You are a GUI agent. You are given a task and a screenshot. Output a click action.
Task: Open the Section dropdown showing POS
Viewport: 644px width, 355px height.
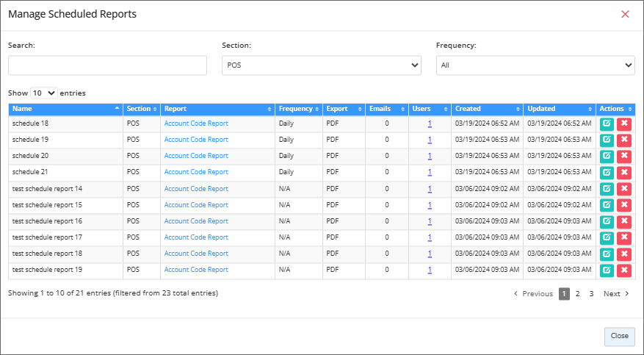coord(321,65)
